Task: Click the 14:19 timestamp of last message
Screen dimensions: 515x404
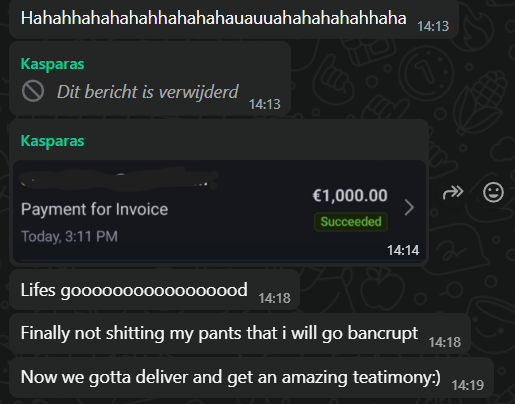Action: [467, 385]
